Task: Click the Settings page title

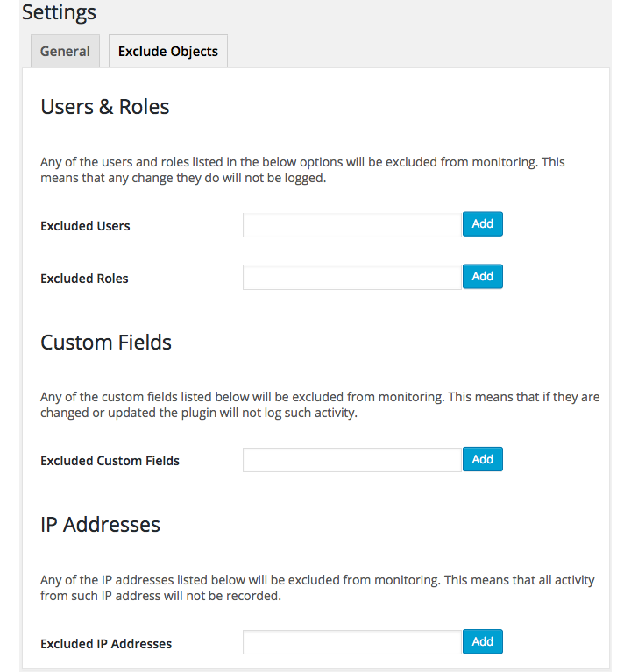Action: click(x=60, y=12)
